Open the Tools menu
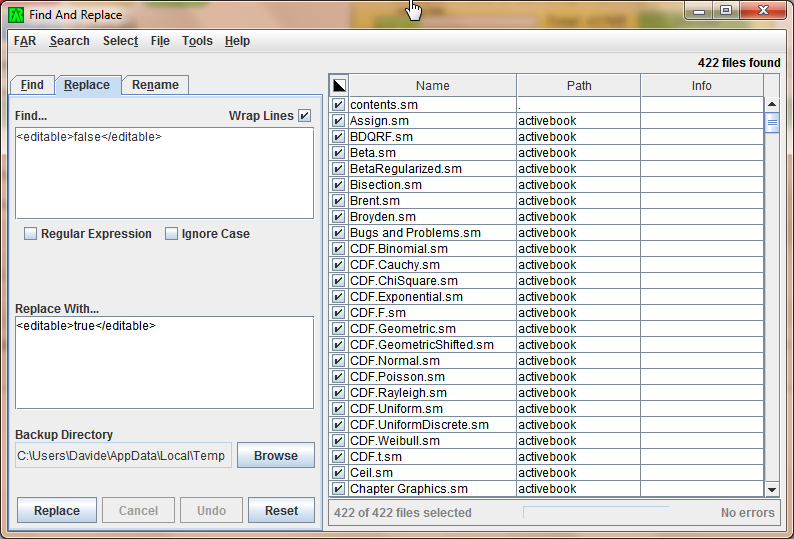794x539 pixels. click(x=197, y=41)
